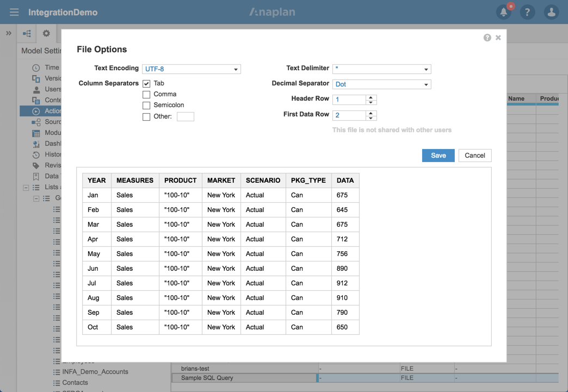This screenshot has height=392, width=568.
Task: Click the MEASURES column header
Action: pos(135,181)
